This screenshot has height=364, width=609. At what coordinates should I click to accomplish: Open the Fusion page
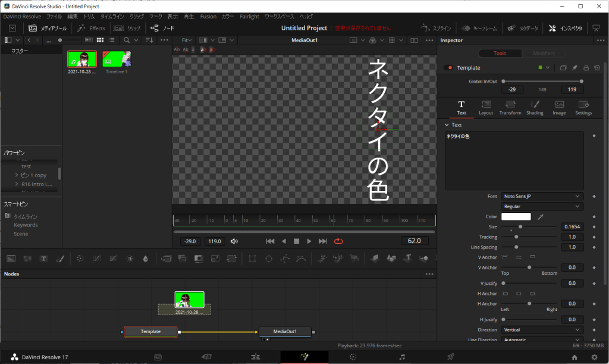[304, 357]
